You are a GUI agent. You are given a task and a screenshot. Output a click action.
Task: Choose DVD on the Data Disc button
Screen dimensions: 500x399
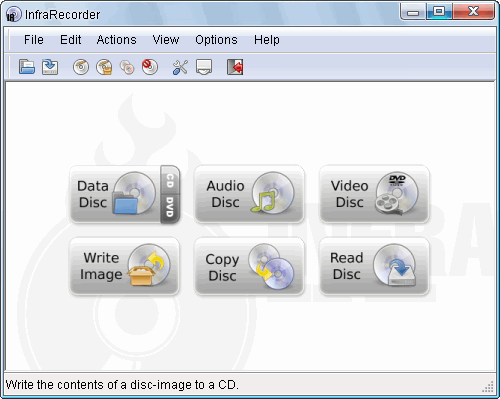(x=170, y=209)
